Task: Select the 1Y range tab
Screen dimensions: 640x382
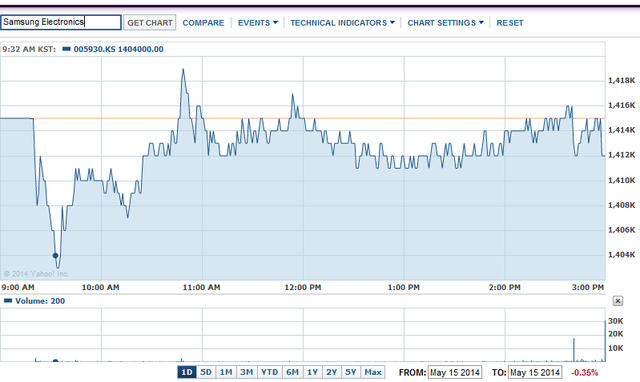Action: point(313,372)
